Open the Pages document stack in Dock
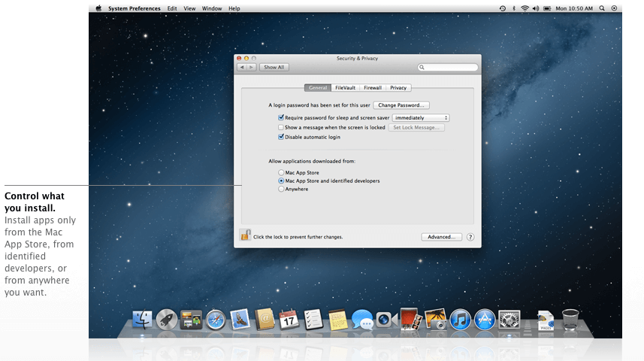This screenshot has height=361, width=644. (546, 320)
